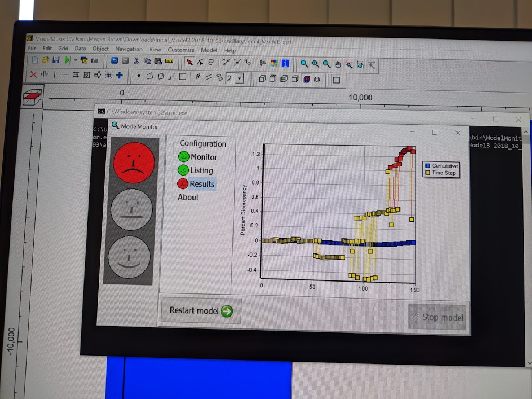Click the red sad face status indicator
This screenshot has width=532, height=399.
point(133,162)
